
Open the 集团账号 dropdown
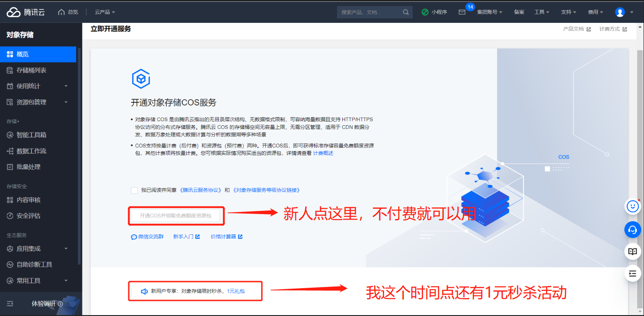click(x=489, y=12)
